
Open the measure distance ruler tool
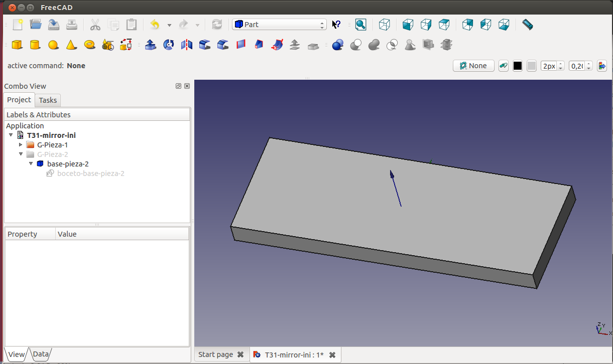[x=527, y=25]
